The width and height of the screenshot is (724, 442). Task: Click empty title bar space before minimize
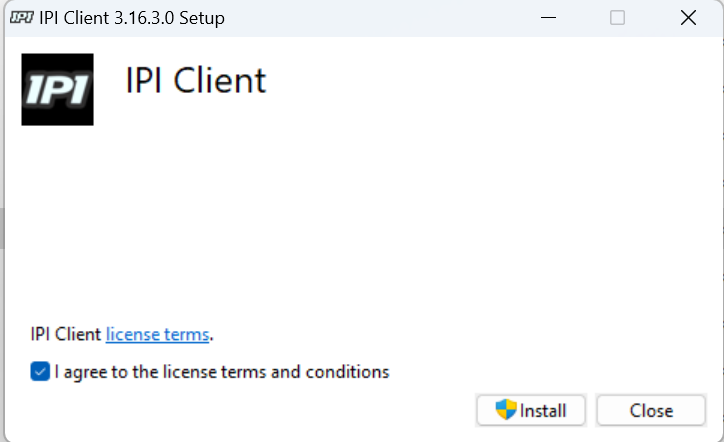[400, 18]
